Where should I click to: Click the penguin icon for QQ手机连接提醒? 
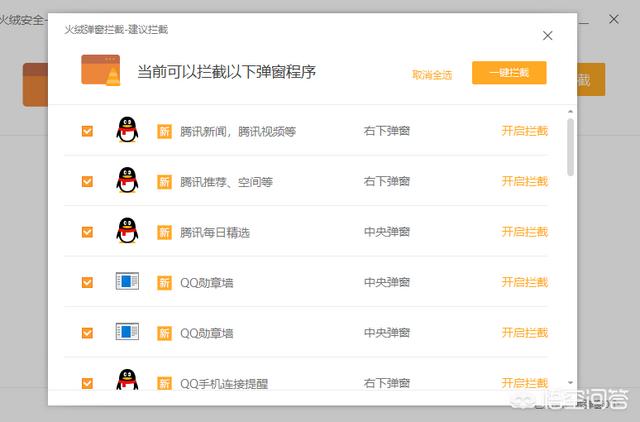click(x=126, y=382)
